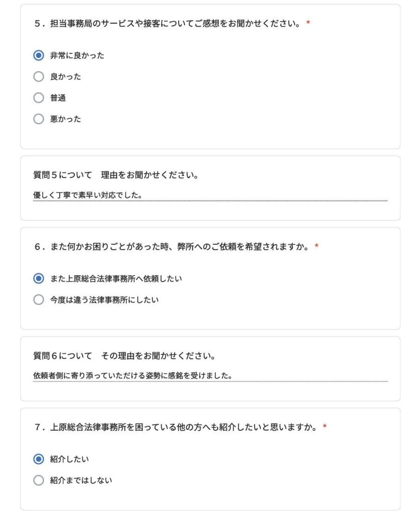Pick the 悪かった radio option
Viewport: 420px width, 515px height.
tap(38, 119)
